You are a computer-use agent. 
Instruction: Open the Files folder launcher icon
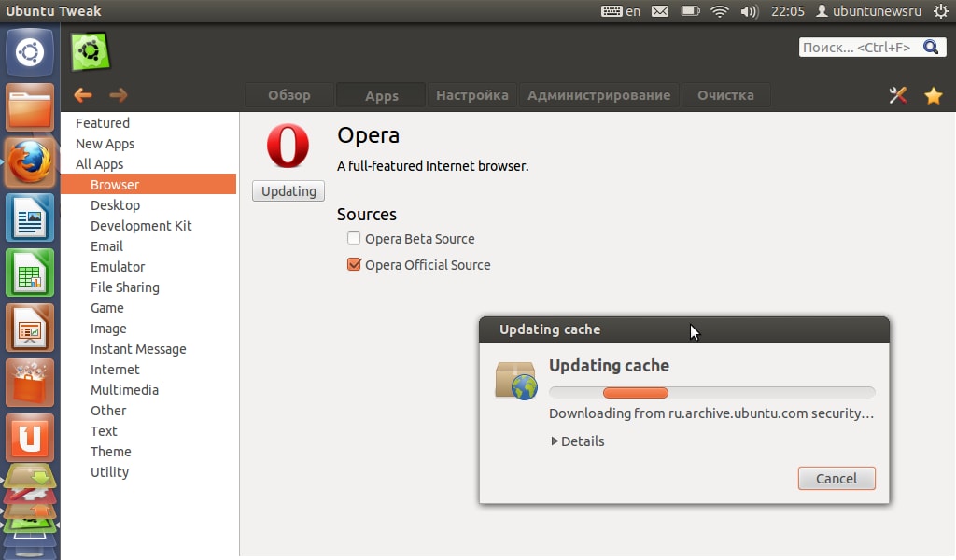click(x=29, y=107)
